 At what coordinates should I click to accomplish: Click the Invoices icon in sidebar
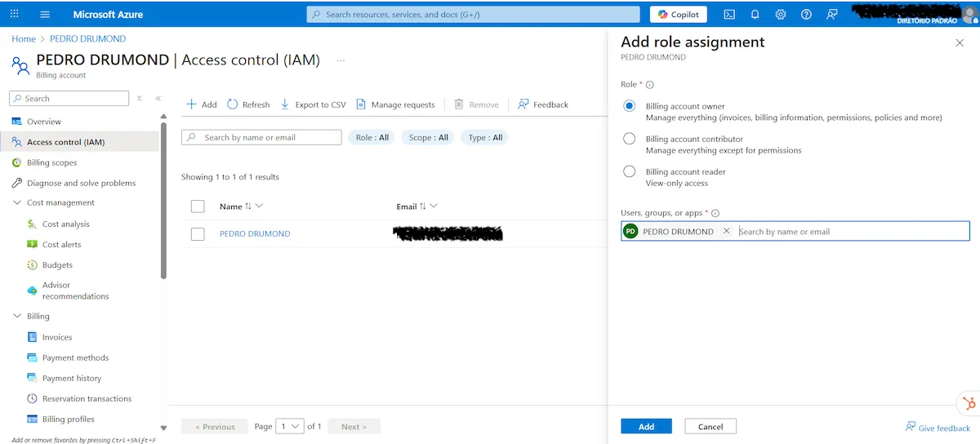tap(33, 337)
